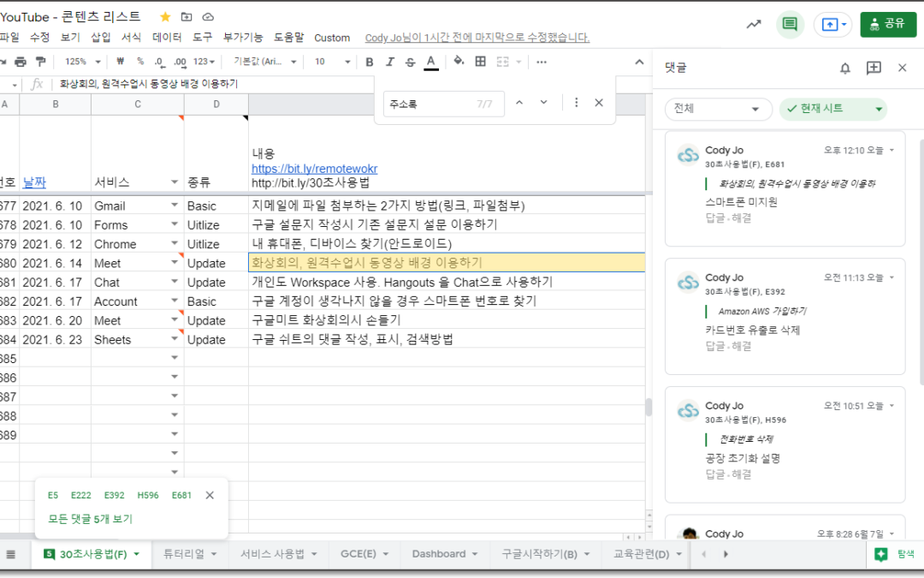The image size is (924, 578).
Task: Increase decimal places
Action: [x=180, y=62]
